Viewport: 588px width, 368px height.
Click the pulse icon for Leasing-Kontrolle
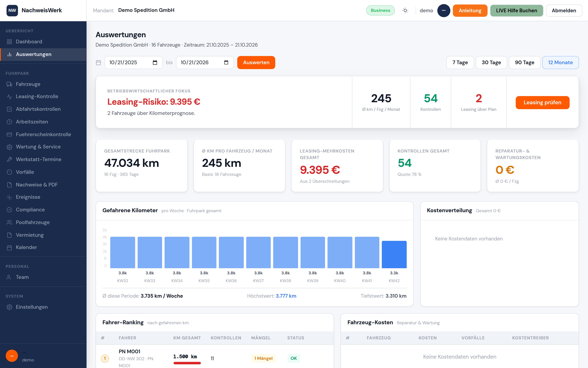tap(9, 97)
